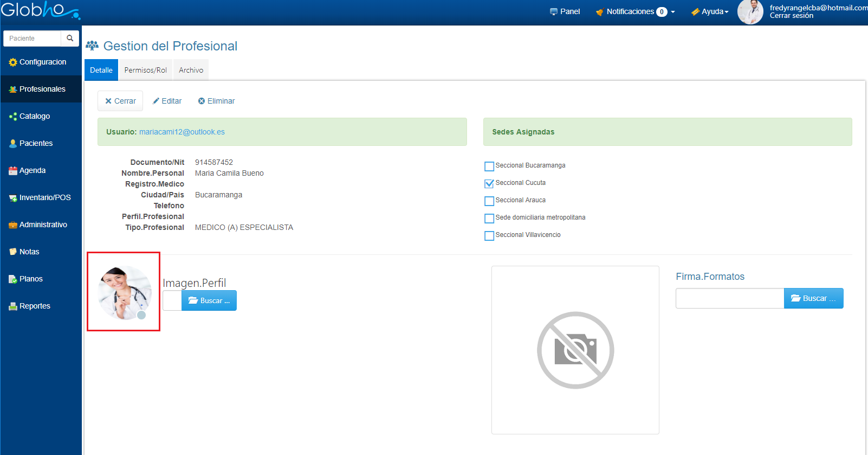Viewport: 868px width, 455px height.
Task: Expand the Notificaciones dropdown
Action: 636,12
